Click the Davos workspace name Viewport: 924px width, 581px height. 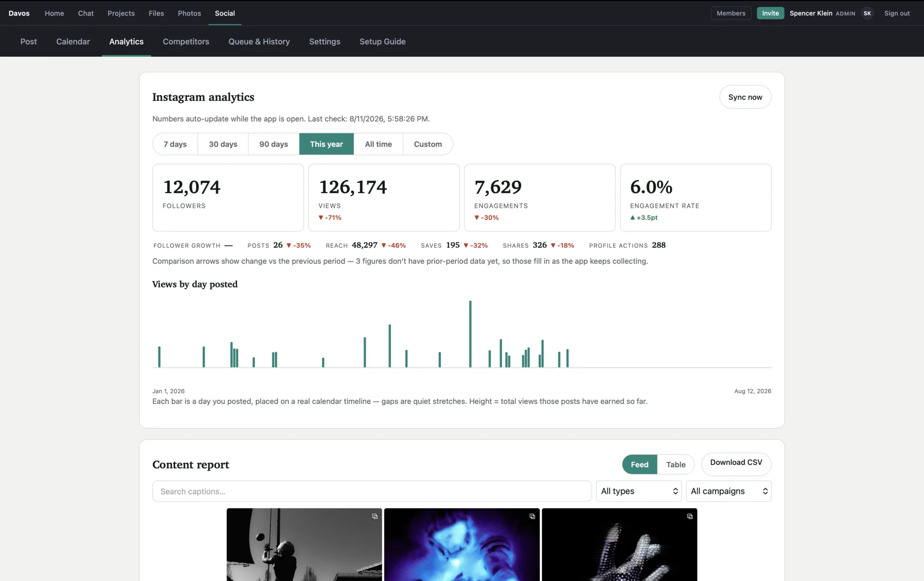[x=19, y=13]
